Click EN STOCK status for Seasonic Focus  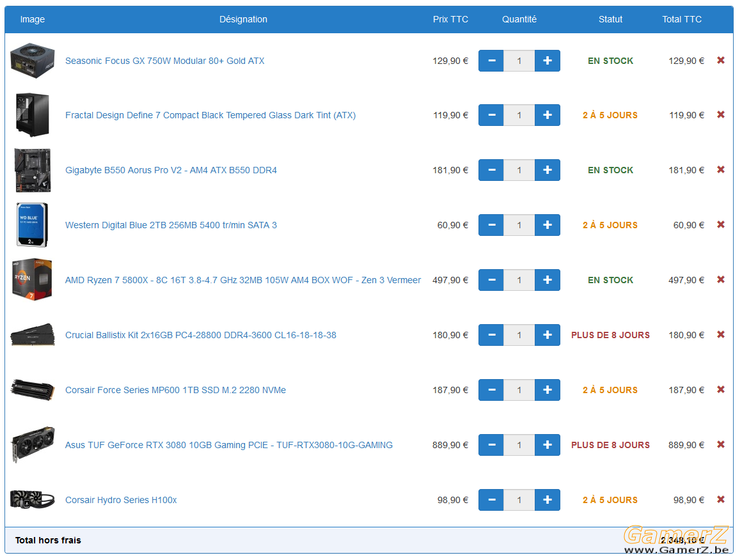coord(610,61)
